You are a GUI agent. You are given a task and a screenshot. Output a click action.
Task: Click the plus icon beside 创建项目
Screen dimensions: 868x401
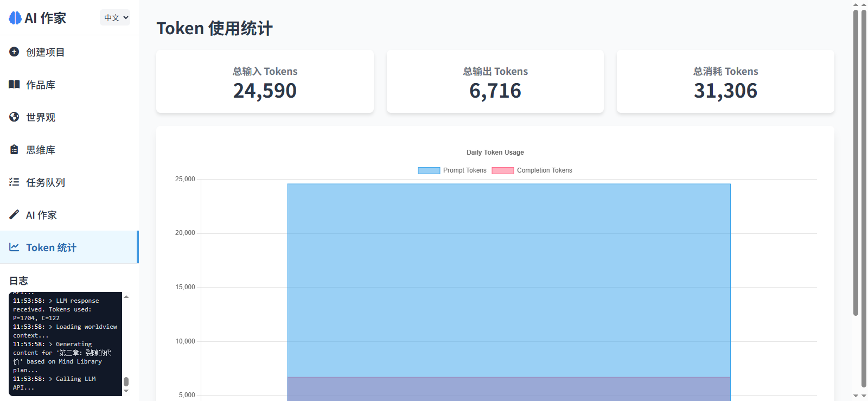(x=14, y=52)
